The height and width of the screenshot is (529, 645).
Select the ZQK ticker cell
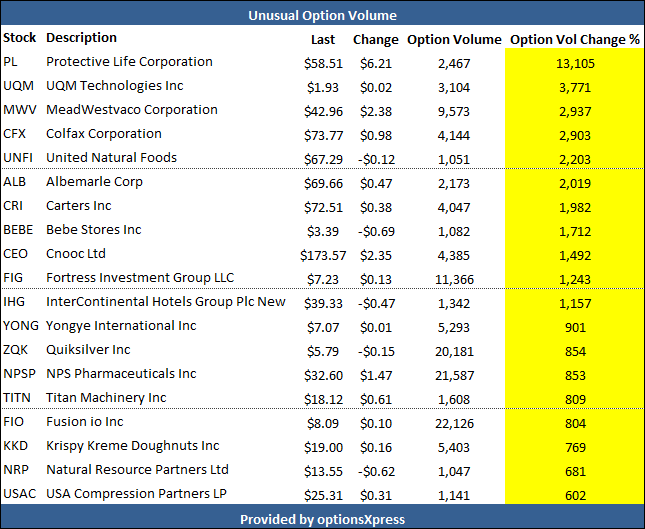pos(15,350)
